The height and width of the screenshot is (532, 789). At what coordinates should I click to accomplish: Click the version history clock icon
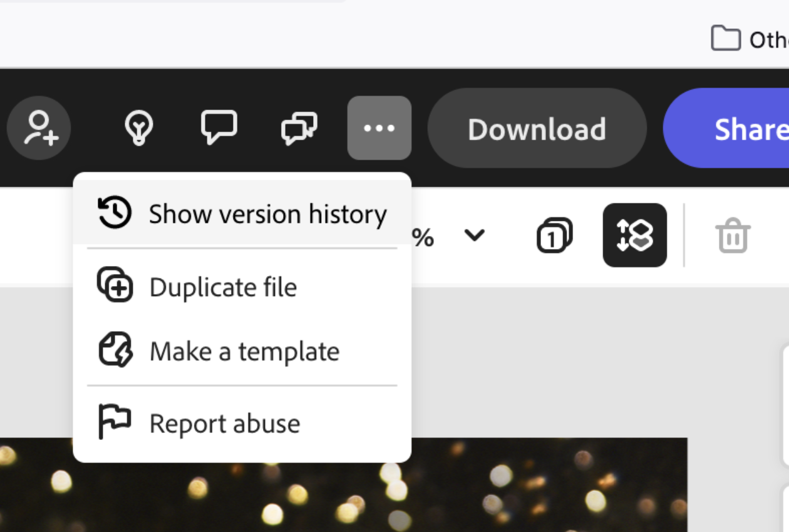click(114, 213)
